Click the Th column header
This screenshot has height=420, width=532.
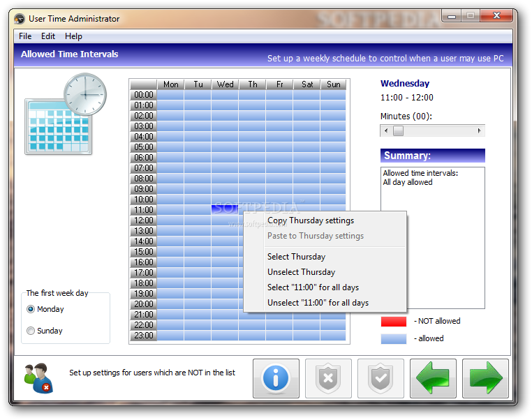click(x=253, y=84)
